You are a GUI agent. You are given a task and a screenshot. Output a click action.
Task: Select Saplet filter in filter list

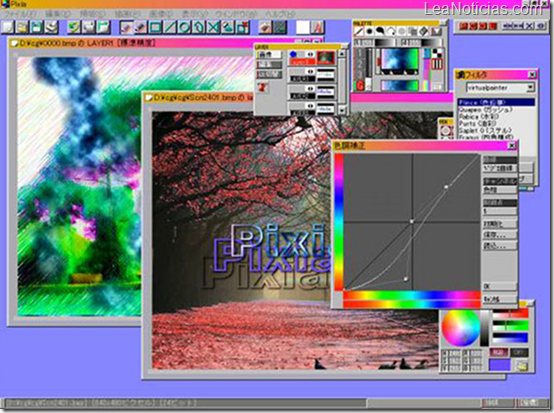[496, 130]
